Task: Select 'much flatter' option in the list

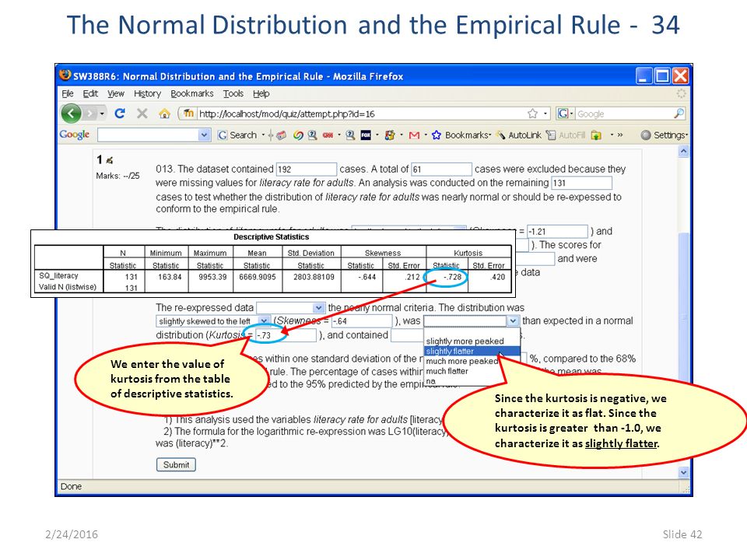Action: pyautogui.click(x=447, y=371)
